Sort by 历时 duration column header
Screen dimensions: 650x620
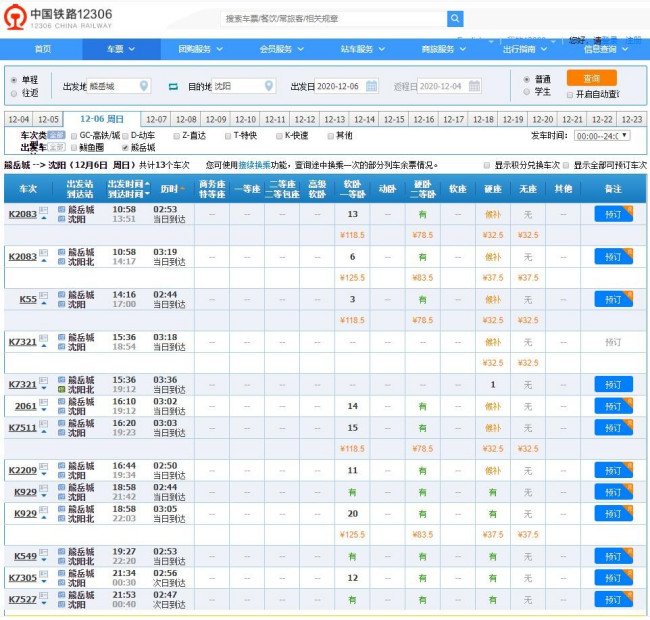[172, 189]
